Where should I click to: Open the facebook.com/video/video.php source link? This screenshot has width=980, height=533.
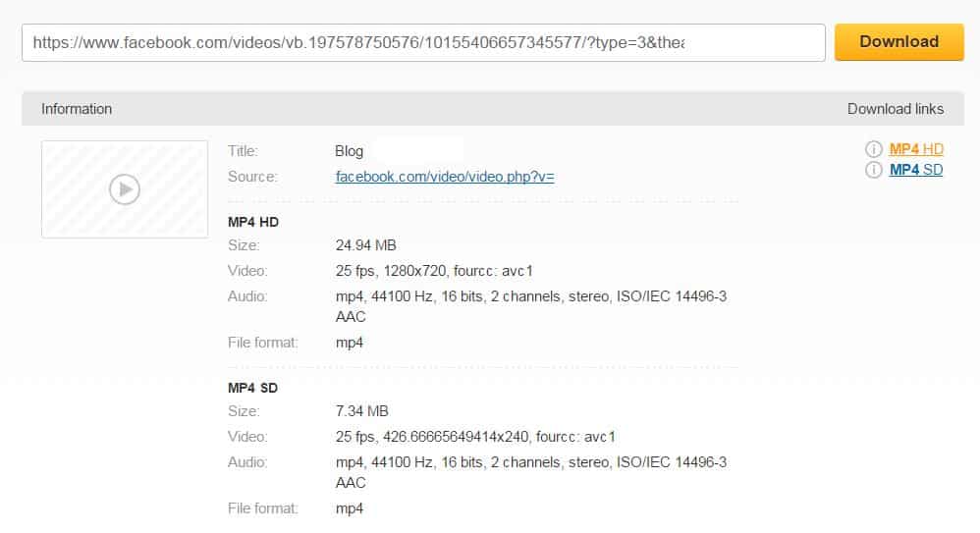click(445, 177)
